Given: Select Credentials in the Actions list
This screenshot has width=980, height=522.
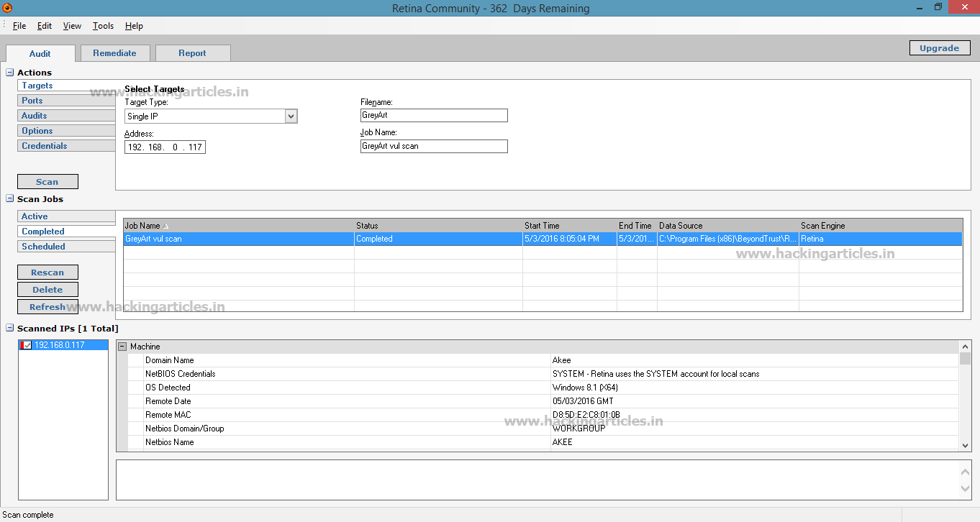Looking at the screenshot, I should coord(66,146).
